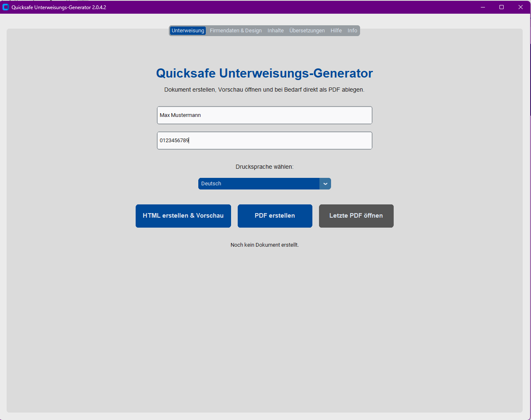Screen dimensions: 531x420
Task: Select Deutsch in the Drucksprache combo box
Action: 257,184
